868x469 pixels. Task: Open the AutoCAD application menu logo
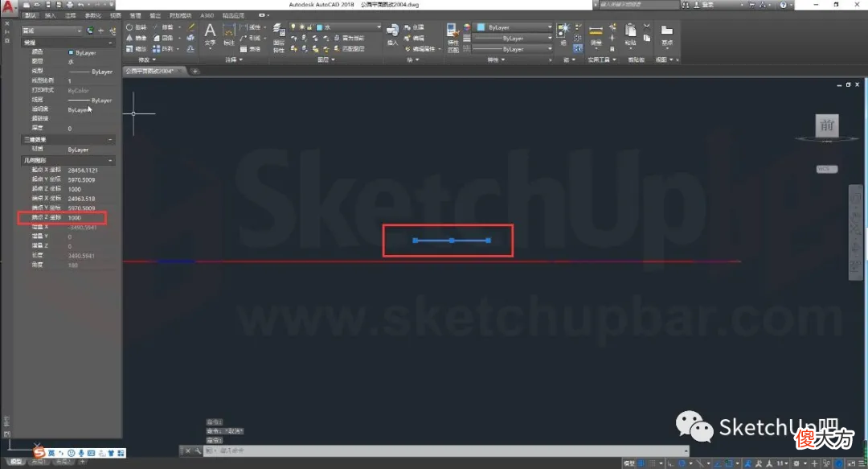pyautogui.click(x=7, y=6)
